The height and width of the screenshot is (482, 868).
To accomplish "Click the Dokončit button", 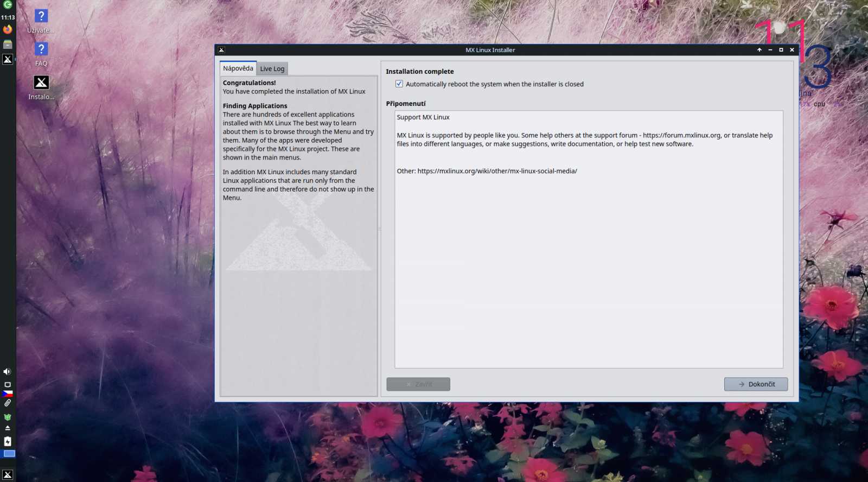I will (756, 384).
